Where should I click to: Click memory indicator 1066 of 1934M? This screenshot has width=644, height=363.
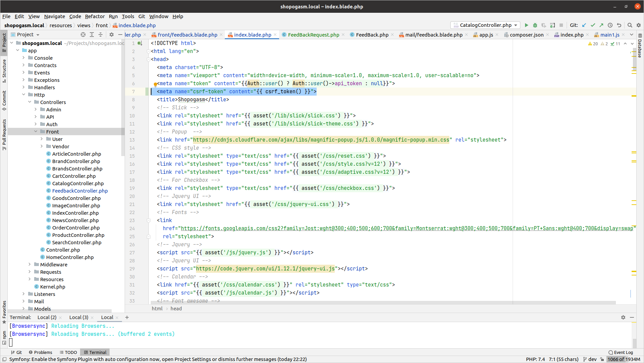click(x=624, y=359)
